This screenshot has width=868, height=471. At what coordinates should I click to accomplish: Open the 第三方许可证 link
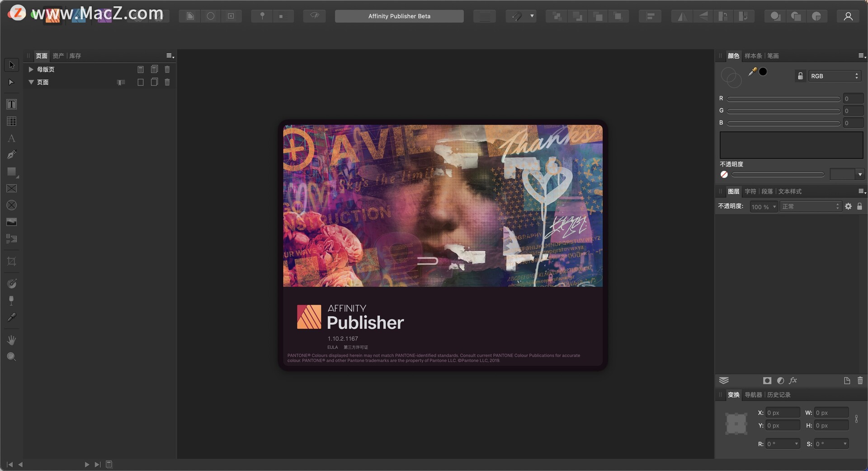356,347
